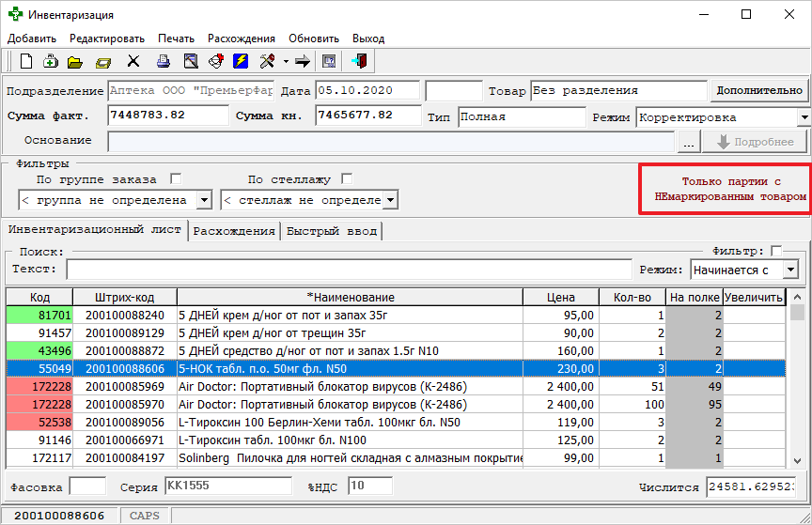Click the 'Дополнительно' button
812x525 pixels.
click(758, 90)
